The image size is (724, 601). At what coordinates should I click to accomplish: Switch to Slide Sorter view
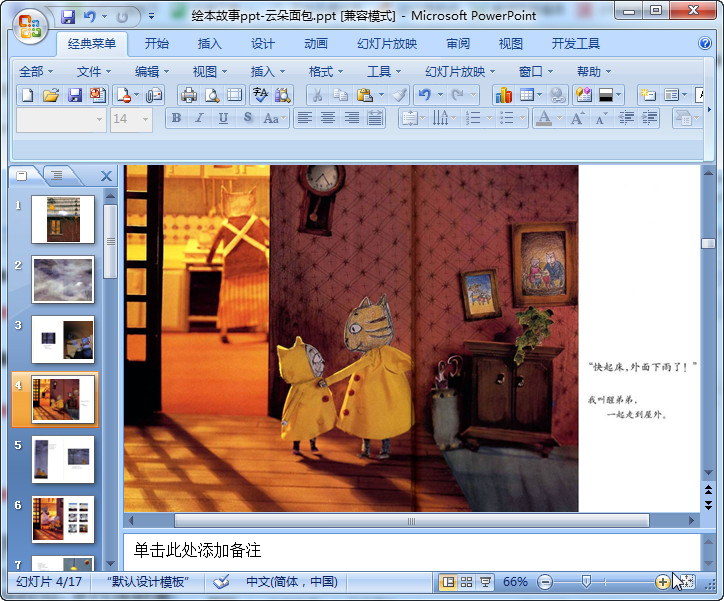466,582
